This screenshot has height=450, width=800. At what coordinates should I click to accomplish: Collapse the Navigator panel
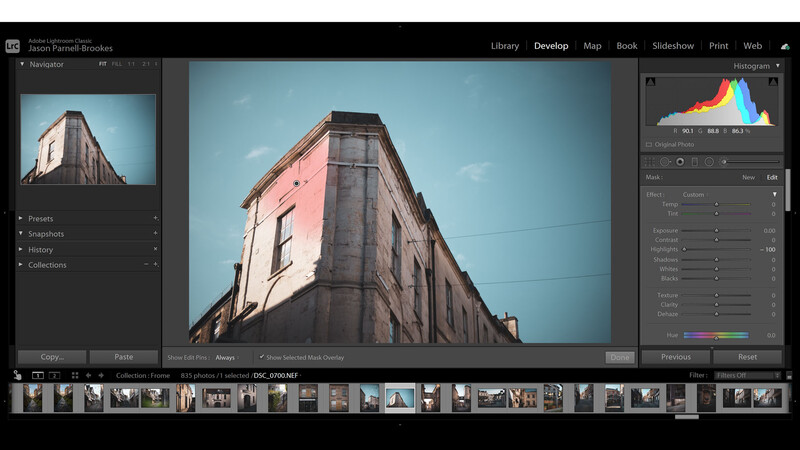point(22,64)
